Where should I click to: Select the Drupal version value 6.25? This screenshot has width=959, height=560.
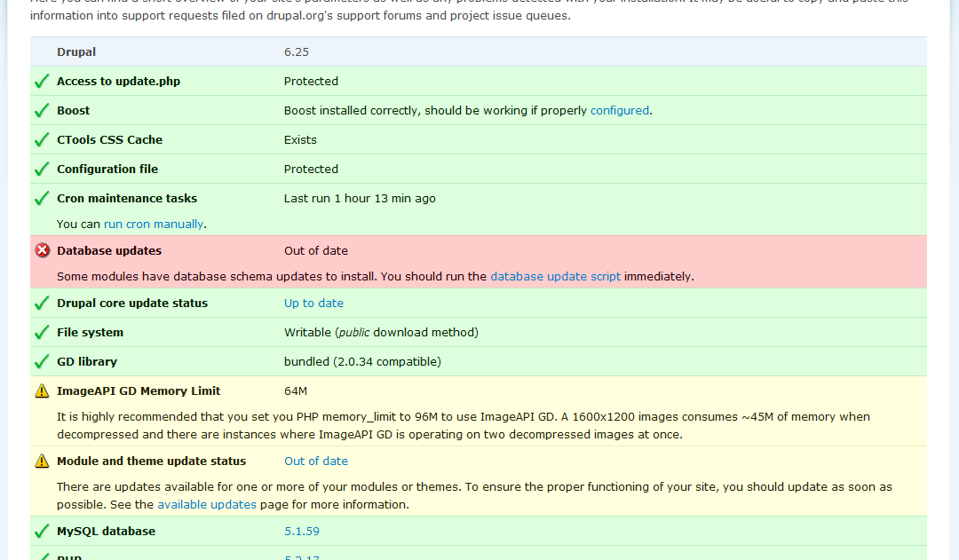click(x=297, y=52)
